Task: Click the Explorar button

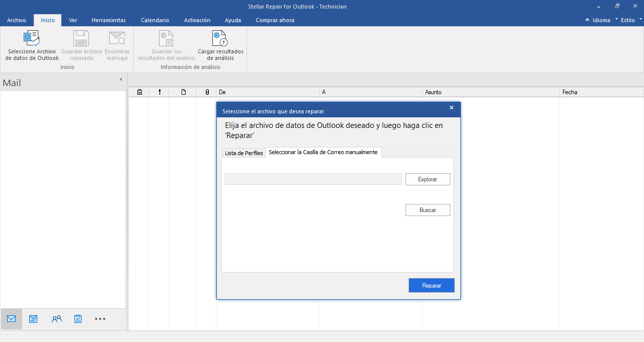Action: (x=428, y=179)
